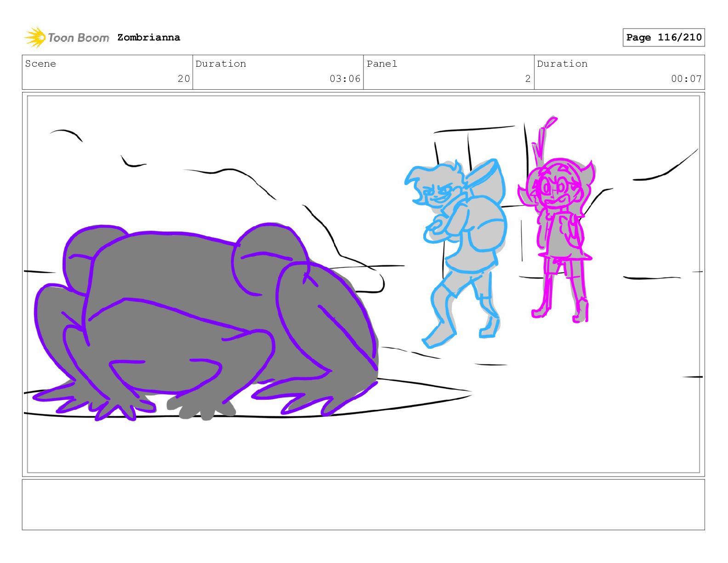This screenshot has height=563, width=728.
Task: Click the empty notes box below the panel
Action: click(363, 505)
